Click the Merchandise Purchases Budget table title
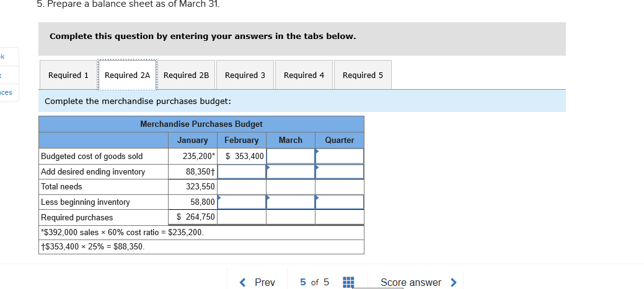Viewport: 644px width, 289px height. [x=201, y=124]
